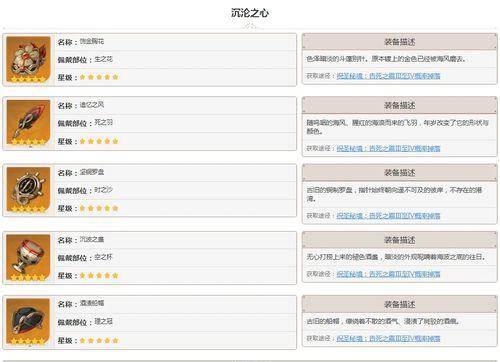Click the 装备描述 header beside 坚铜罗盘
Screen dimensions: 500x362
[400, 173]
